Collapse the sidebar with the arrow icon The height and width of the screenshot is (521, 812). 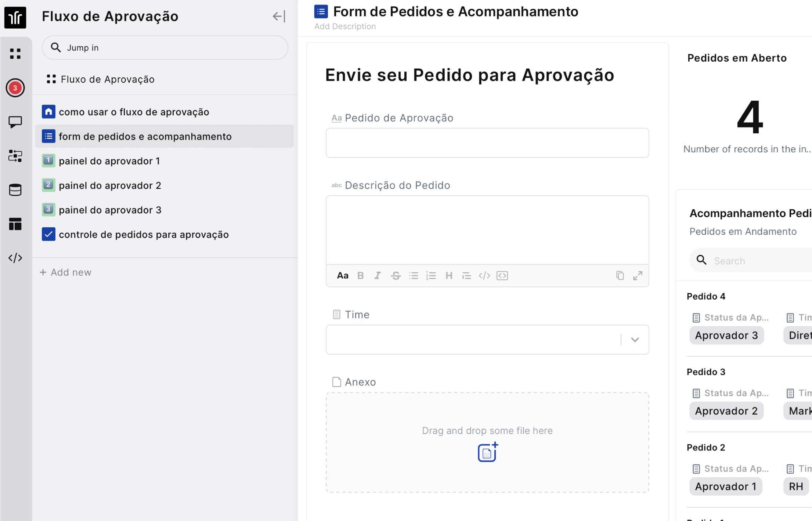click(278, 17)
